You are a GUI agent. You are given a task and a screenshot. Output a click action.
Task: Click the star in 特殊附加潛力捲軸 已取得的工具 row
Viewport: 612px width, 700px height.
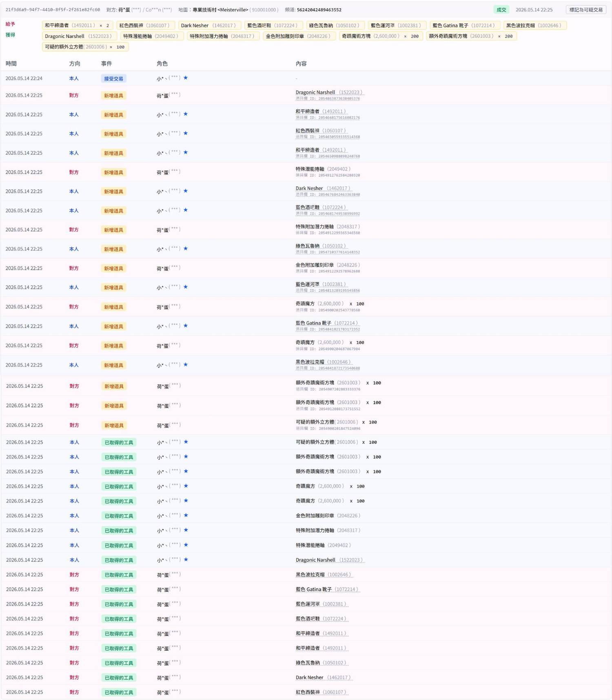pos(186,530)
